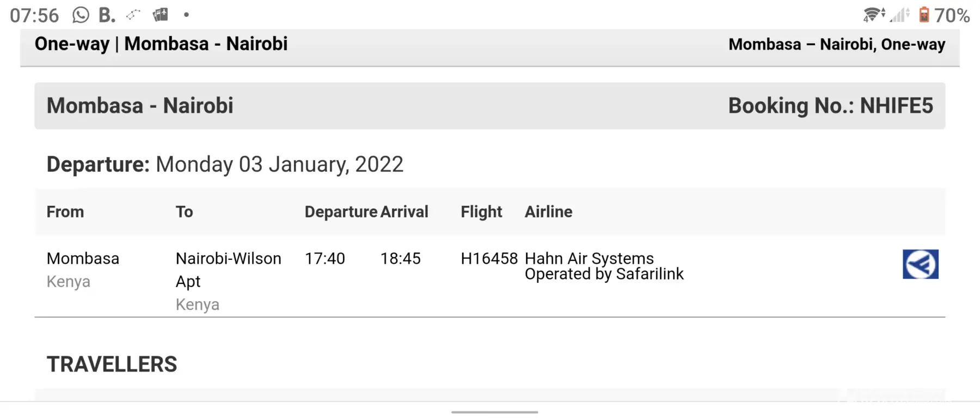Tap the Wi-Fi signal icon
This screenshot has height=420, width=980.
click(x=874, y=15)
